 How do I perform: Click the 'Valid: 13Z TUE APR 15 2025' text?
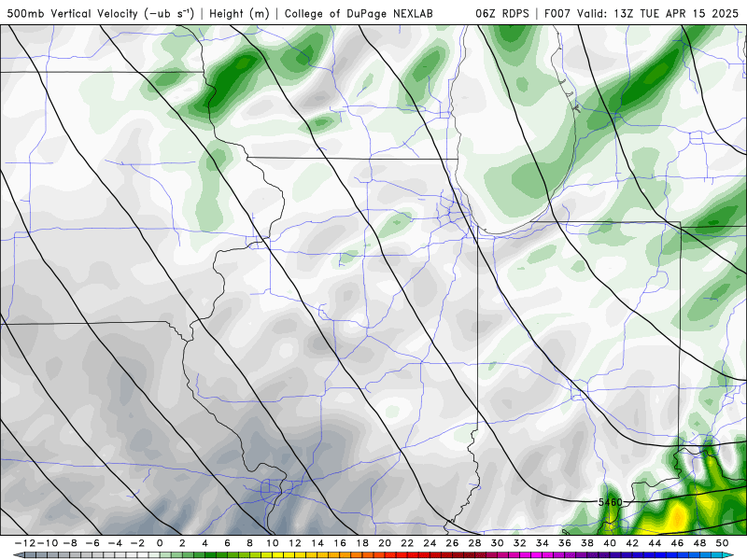[x=657, y=13]
